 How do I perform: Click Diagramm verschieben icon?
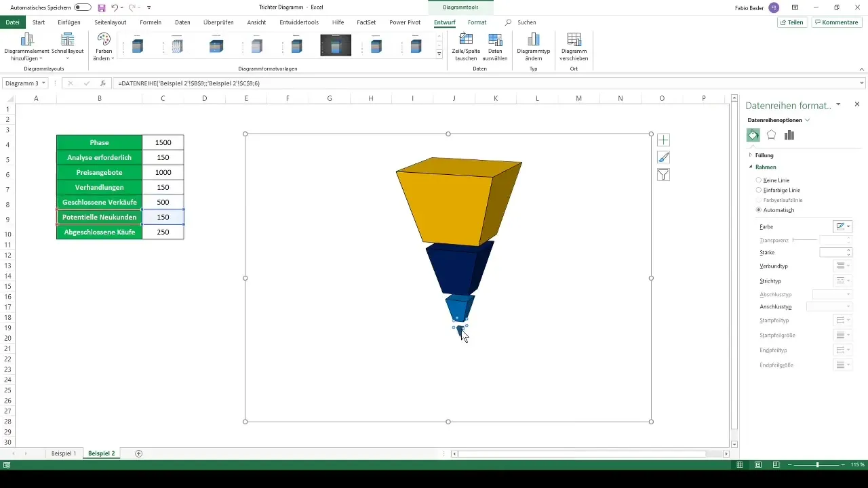point(574,46)
